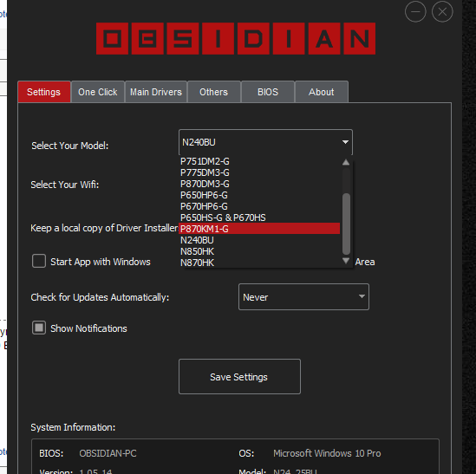Expand the Select Your Model dropdown
Screen dimensions: 476x474
pyautogui.click(x=265, y=142)
